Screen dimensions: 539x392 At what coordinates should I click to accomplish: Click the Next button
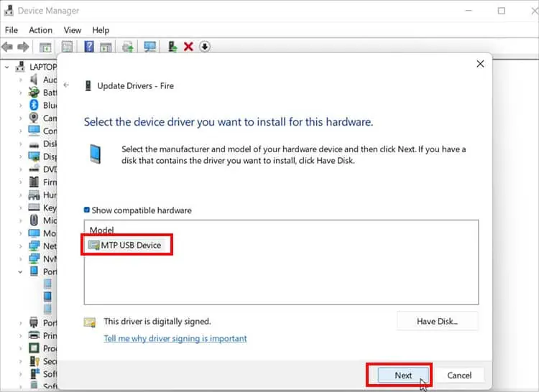pyautogui.click(x=403, y=375)
